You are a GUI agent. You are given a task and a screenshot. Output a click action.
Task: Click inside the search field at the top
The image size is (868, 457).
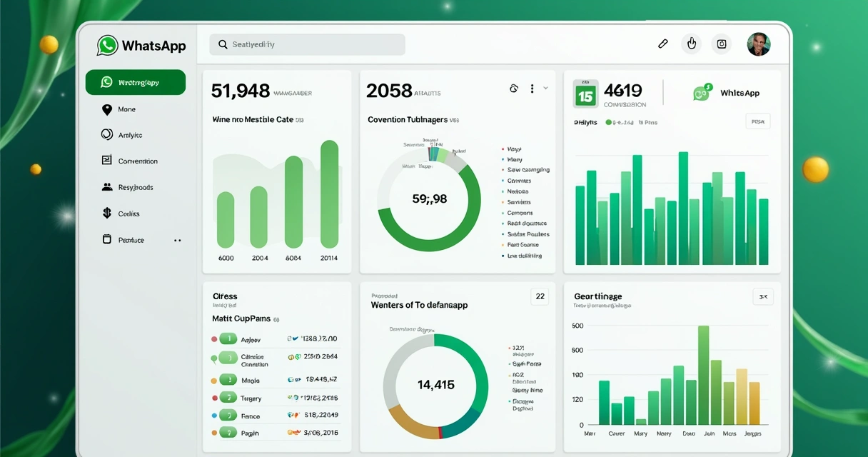point(307,44)
